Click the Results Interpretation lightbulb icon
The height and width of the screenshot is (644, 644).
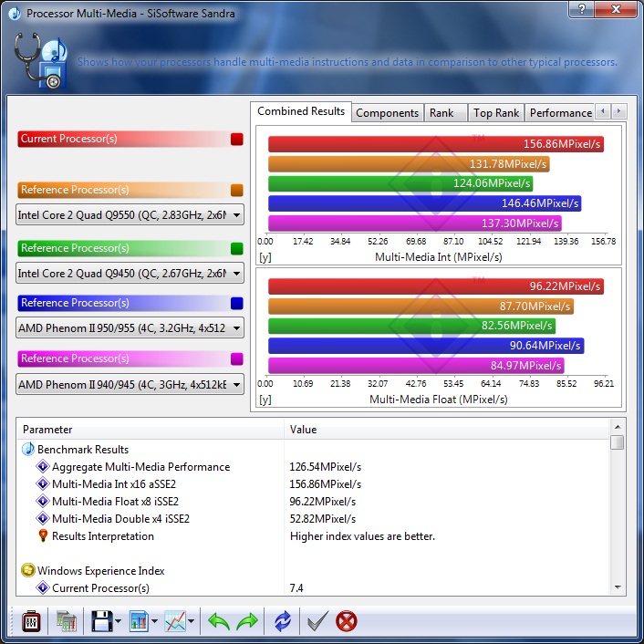click(x=43, y=536)
